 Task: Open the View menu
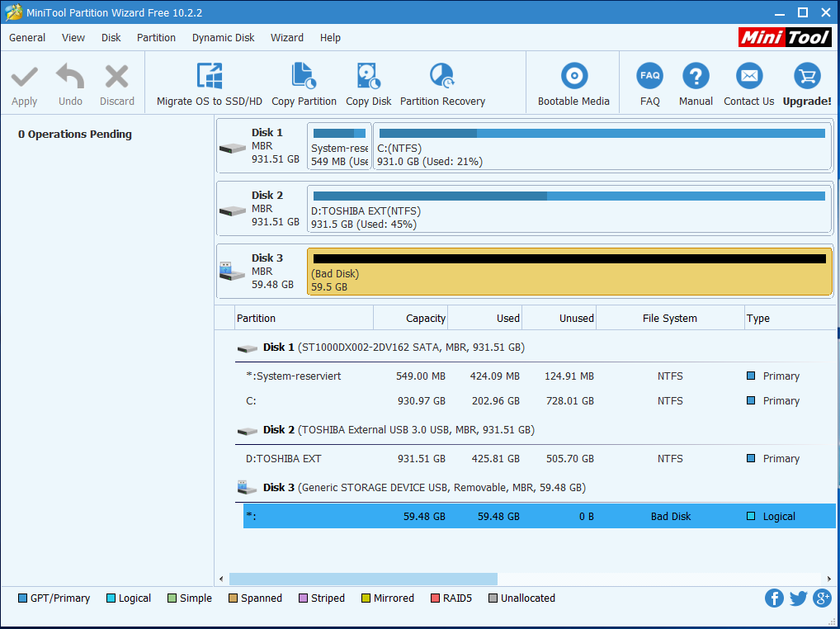click(x=73, y=37)
